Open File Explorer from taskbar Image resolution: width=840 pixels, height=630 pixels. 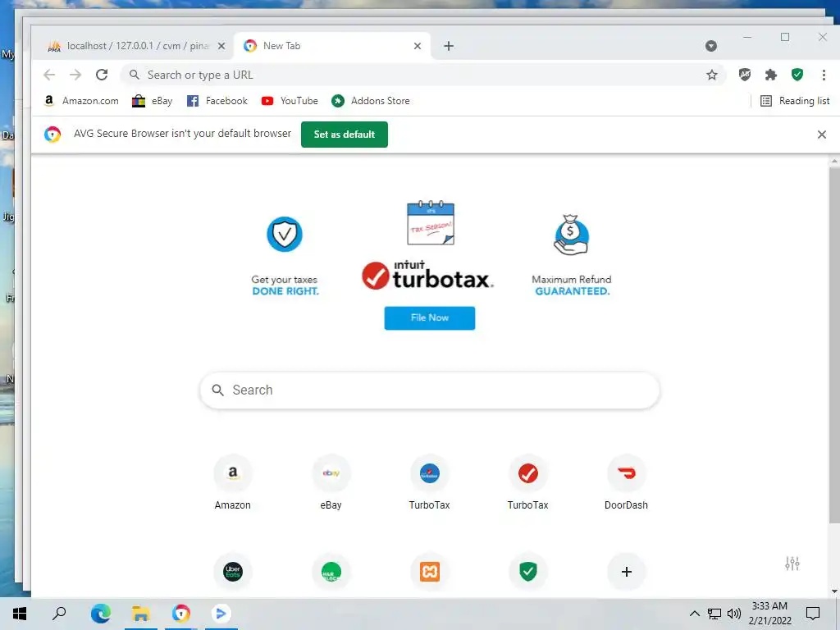[x=141, y=614]
